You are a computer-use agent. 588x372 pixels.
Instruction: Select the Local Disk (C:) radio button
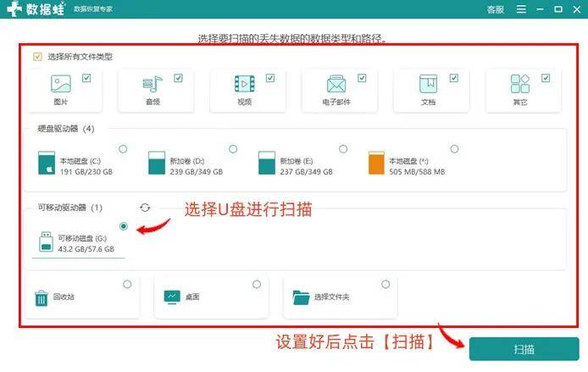[x=124, y=149]
